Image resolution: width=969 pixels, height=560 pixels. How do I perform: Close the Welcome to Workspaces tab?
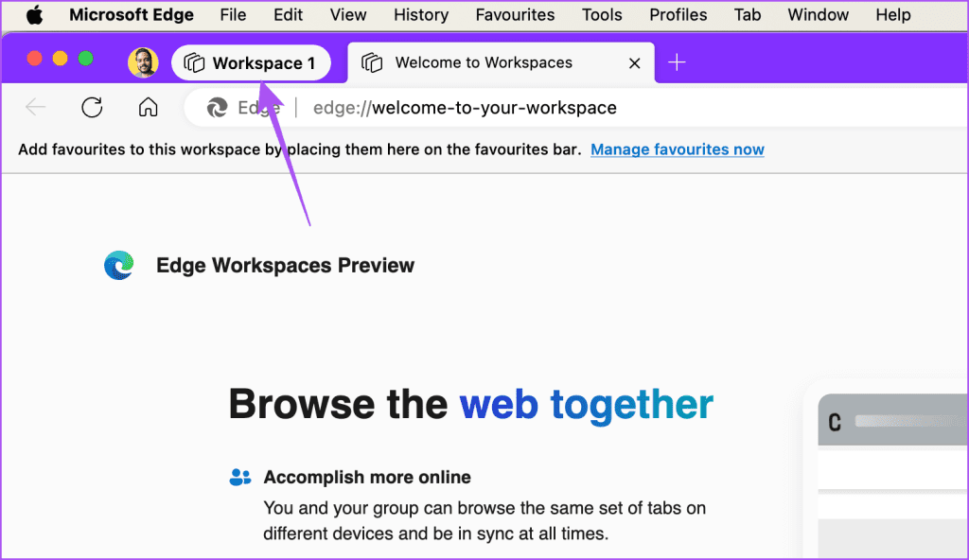(634, 62)
